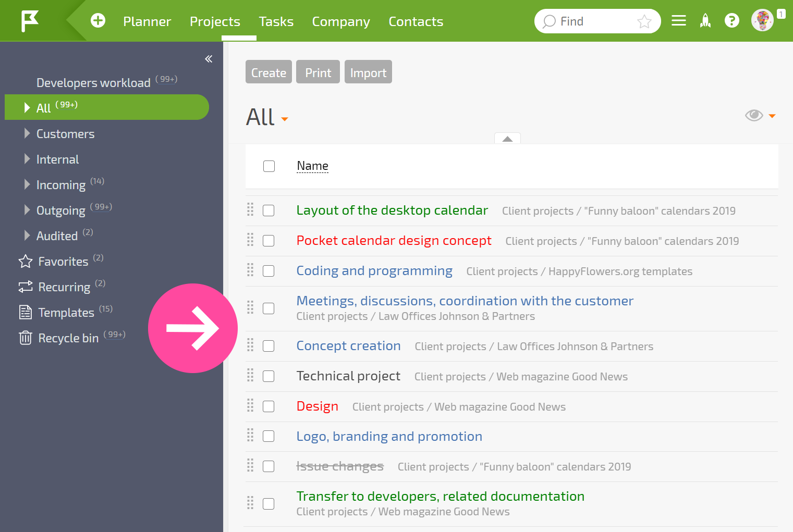Click the Import button
Viewport: 793px width, 532px height.
click(x=368, y=72)
